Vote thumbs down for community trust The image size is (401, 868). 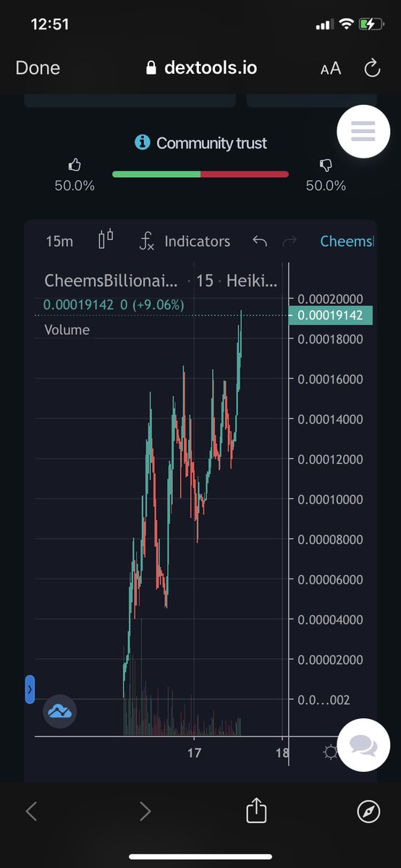[326, 166]
